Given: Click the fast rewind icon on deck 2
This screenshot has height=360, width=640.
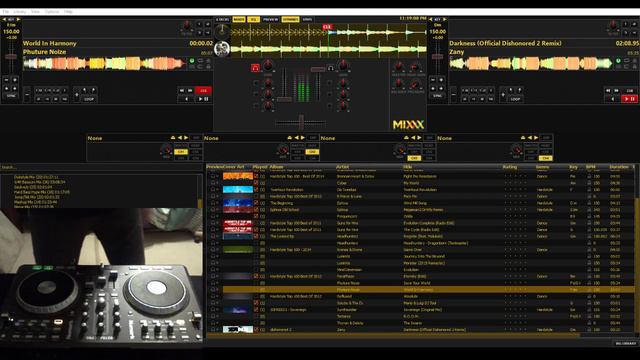Looking at the screenshot, I should click(x=608, y=90).
